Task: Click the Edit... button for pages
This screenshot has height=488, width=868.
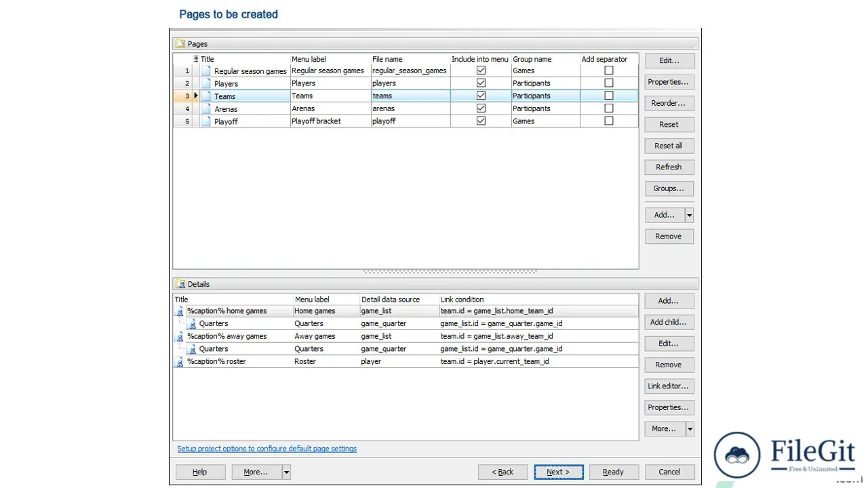Action: pyautogui.click(x=669, y=60)
